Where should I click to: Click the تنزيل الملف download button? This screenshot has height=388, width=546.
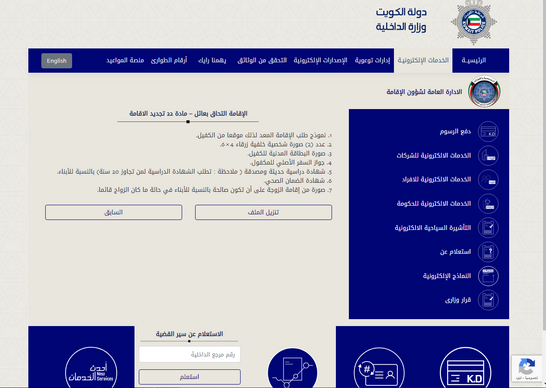(263, 212)
